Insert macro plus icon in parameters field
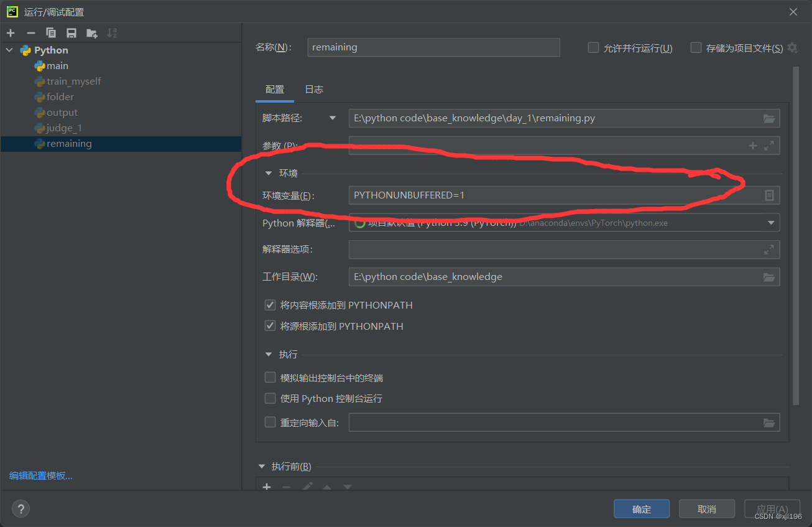Image resolution: width=812 pixels, height=527 pixels. tap(753, 146)
